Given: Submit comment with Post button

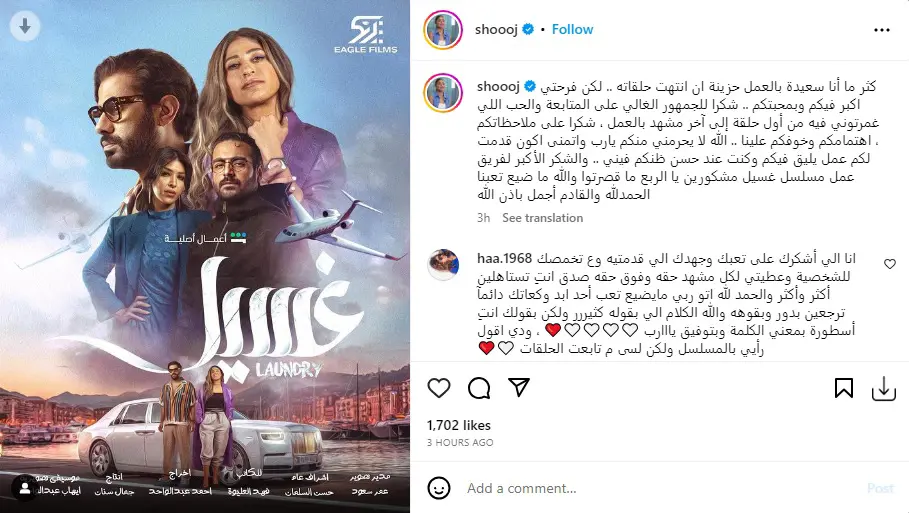Looking at the screenshot, I should tap(880, 488).
